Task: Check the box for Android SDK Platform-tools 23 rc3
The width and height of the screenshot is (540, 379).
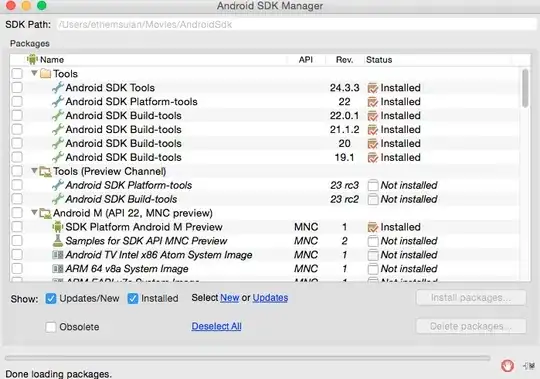Action: click(x=17, y=185)
